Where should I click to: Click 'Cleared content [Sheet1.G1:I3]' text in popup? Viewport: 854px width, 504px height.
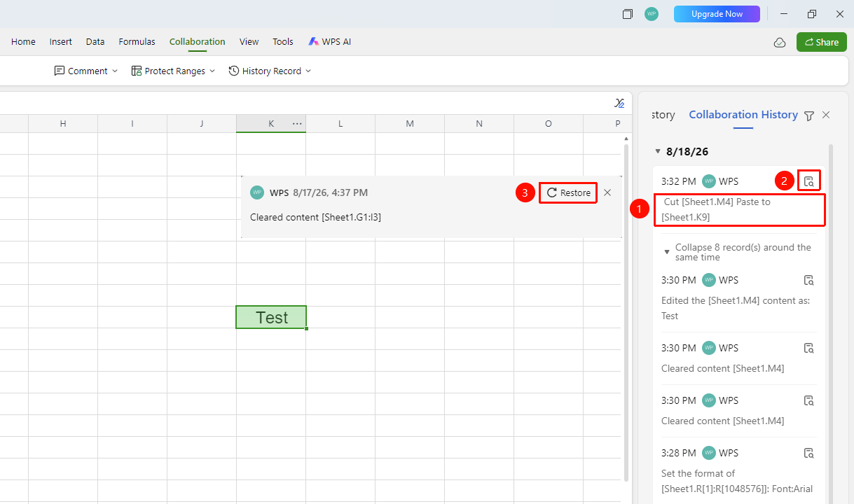click(x=315, y=217)
